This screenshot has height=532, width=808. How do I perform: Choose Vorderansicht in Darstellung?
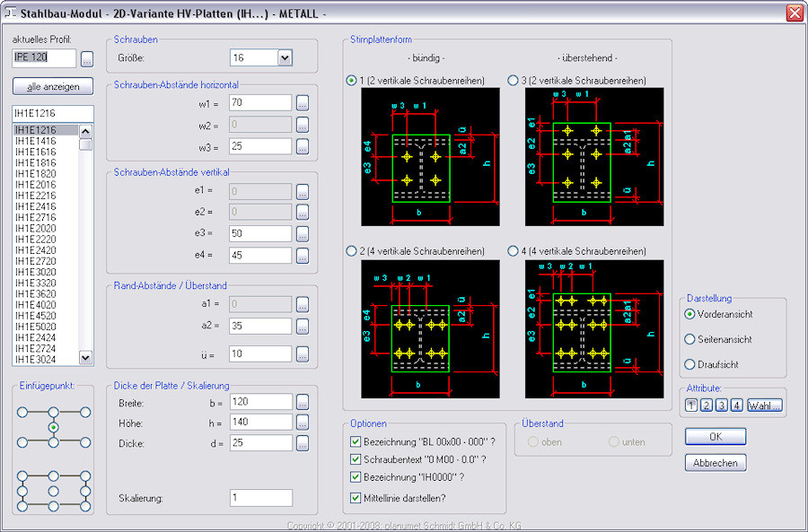[689, 314]
